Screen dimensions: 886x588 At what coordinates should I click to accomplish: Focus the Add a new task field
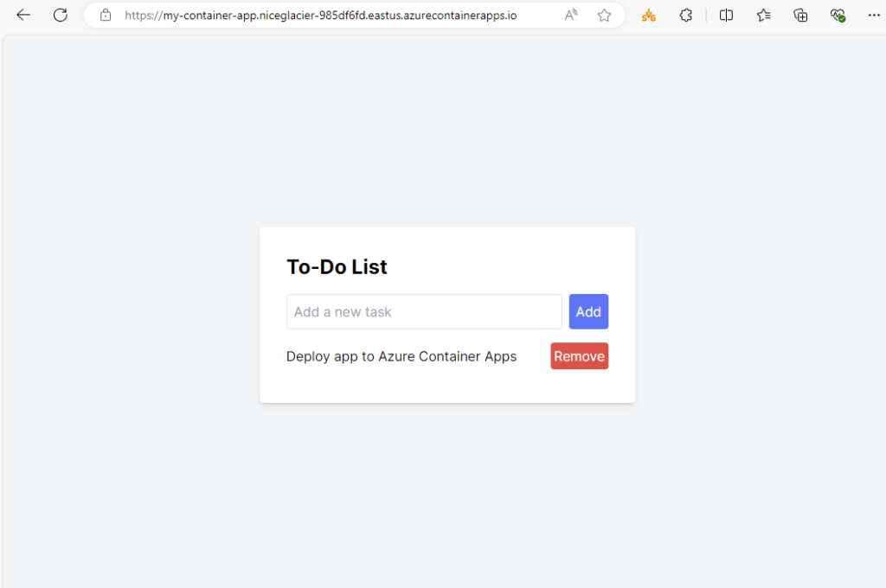pyautogui.click(x=424, y=311)
